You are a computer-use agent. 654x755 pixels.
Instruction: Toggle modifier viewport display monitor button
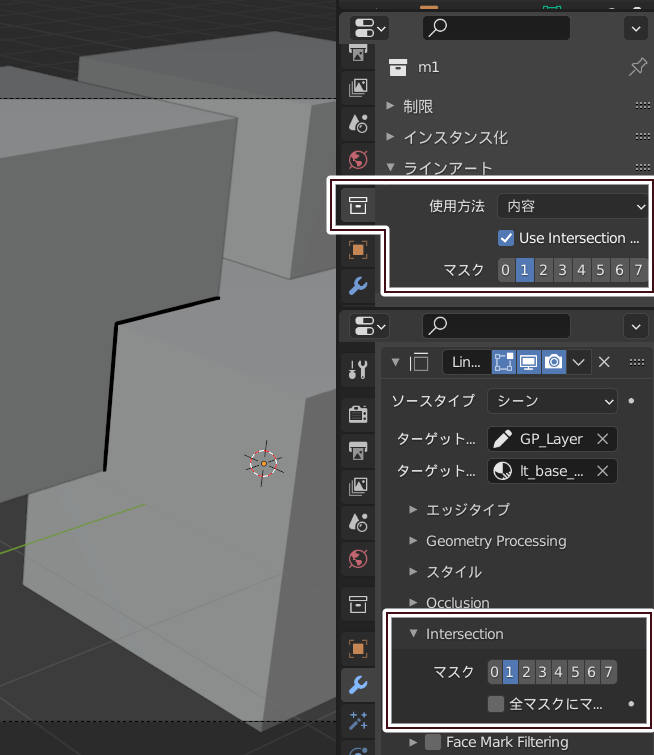click(529, 362)
